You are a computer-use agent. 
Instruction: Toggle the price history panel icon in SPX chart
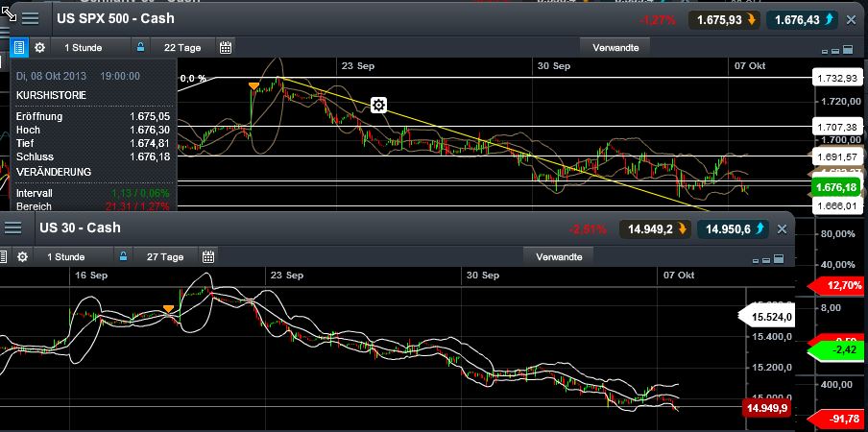[x=19, y=48]
